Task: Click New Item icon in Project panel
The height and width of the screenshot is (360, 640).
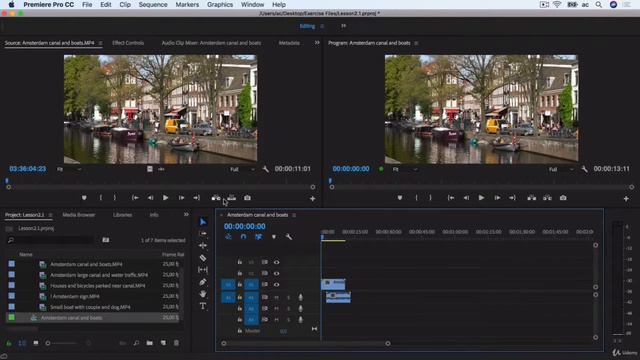Action: tap(163, 343)
